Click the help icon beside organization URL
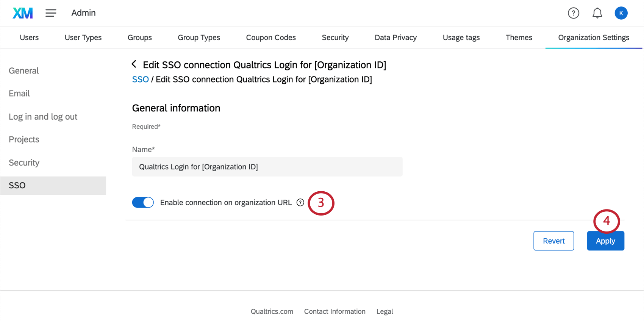Image resolution: width=644 pixels, height=322 pixels. [300, 203]
